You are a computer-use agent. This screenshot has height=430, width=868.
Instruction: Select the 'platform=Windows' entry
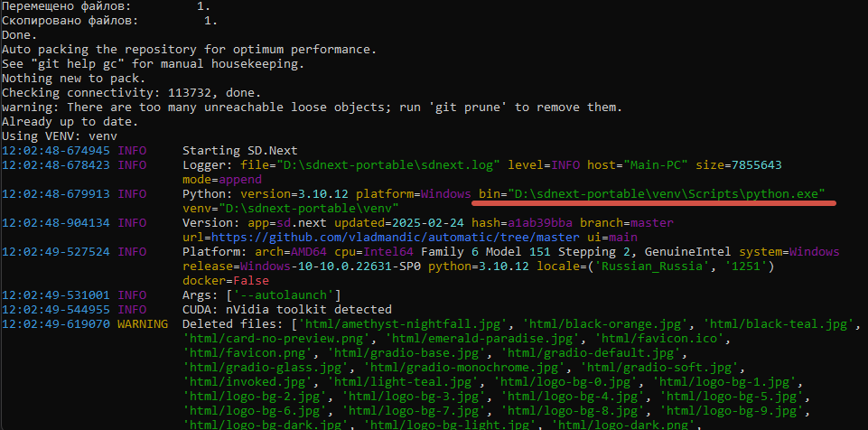(x=413, y=193)
